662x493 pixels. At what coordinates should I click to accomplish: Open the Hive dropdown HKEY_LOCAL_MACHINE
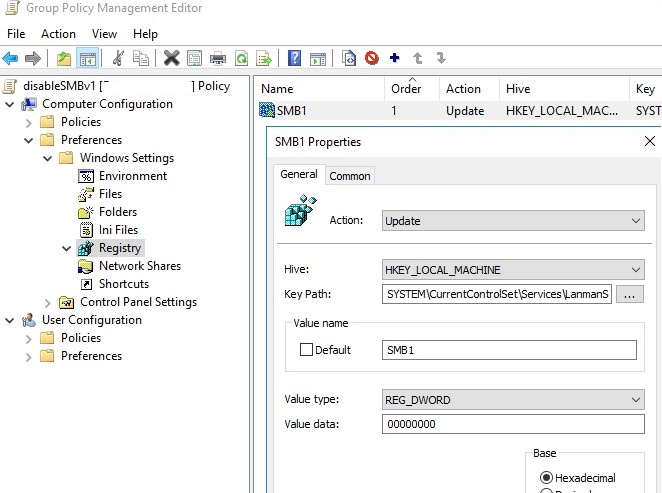point(513,270)
